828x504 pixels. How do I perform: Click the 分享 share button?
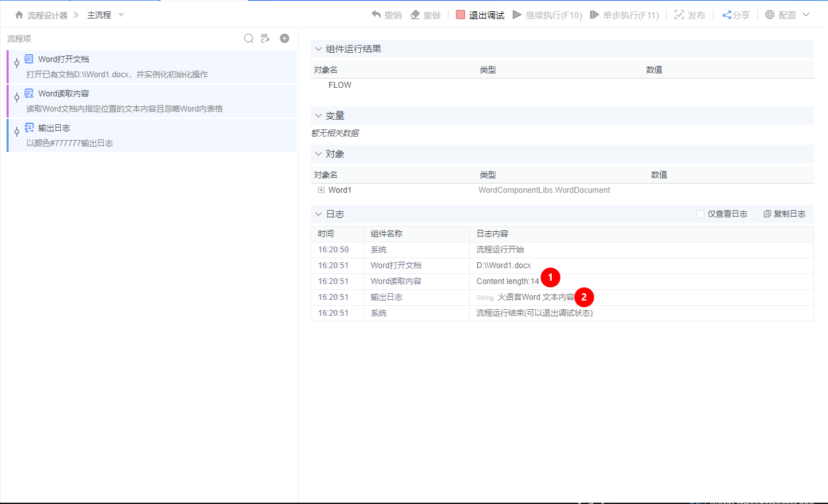(x=735, y=15)
